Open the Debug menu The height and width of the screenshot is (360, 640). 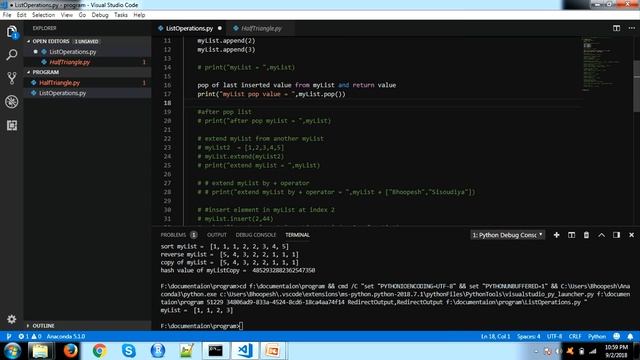(x=100, y=15)
